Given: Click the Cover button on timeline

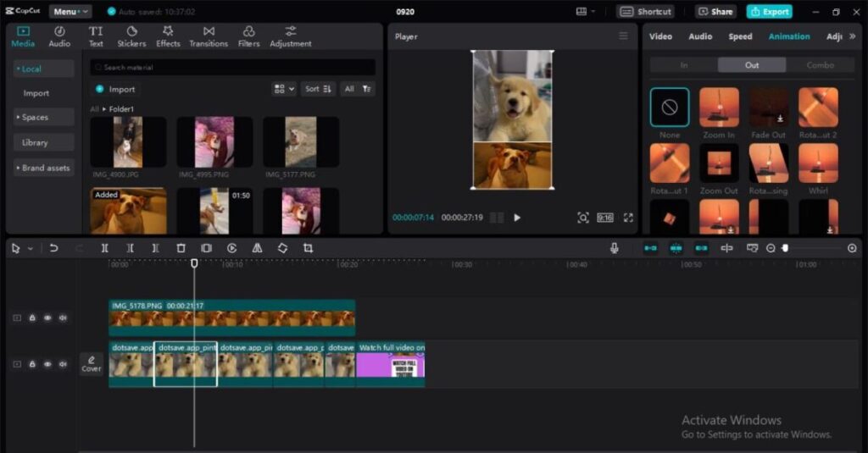Looking at the screenshot, I should tap(91, 363).
